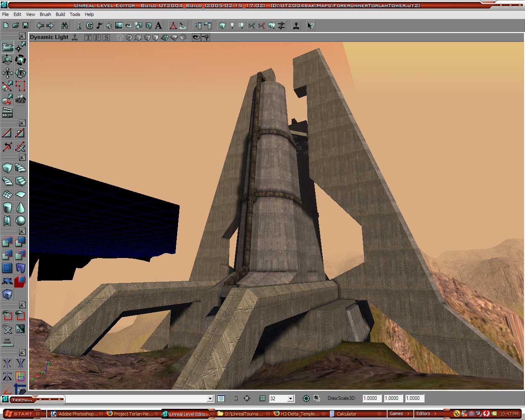Viewport: 525px width, 420px height.
Task: Select the Matinee MOV clapboard tool
Action: (x=7, y=112)
